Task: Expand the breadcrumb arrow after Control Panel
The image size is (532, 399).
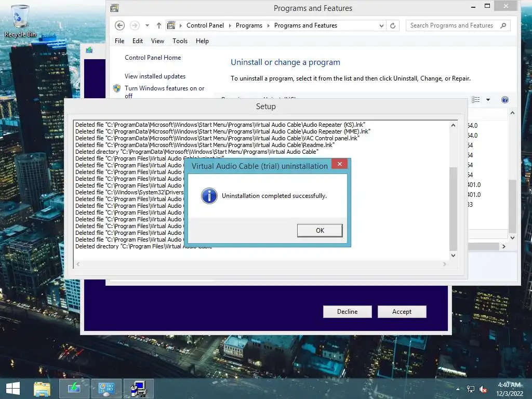Action: point(230,25)
